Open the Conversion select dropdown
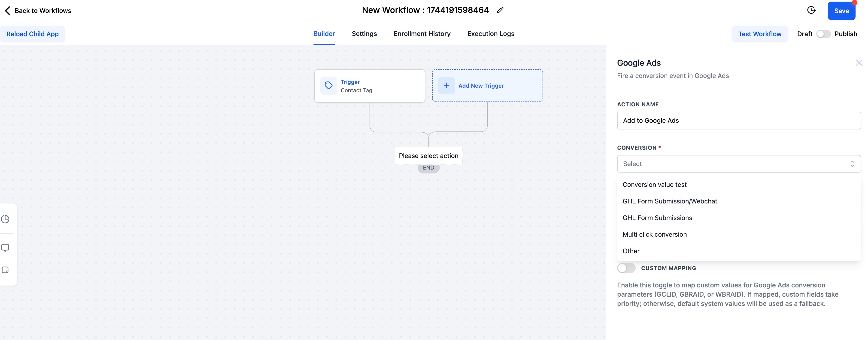 pyautogui.click(x=739, y=164)
